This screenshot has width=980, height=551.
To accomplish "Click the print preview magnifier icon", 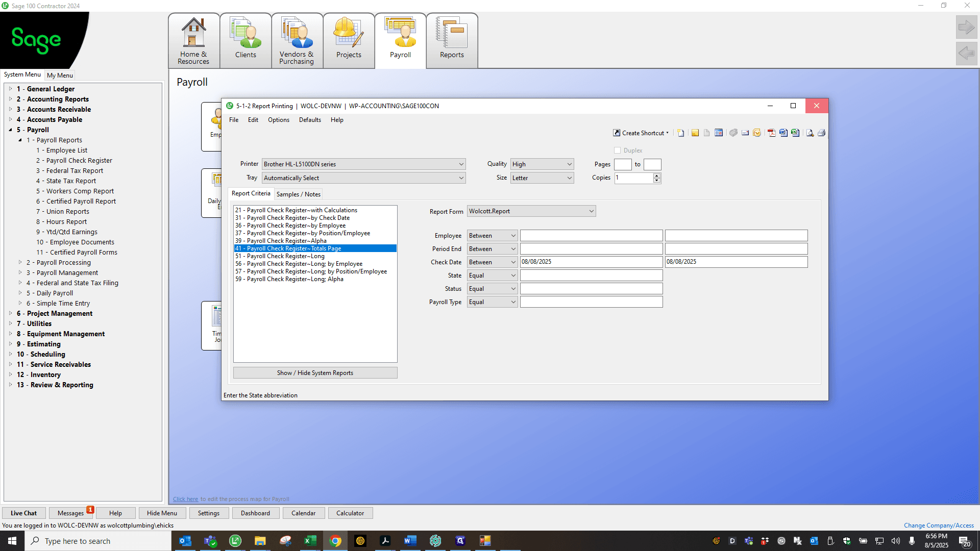I will pyautogui.click(x=810, y=133).
